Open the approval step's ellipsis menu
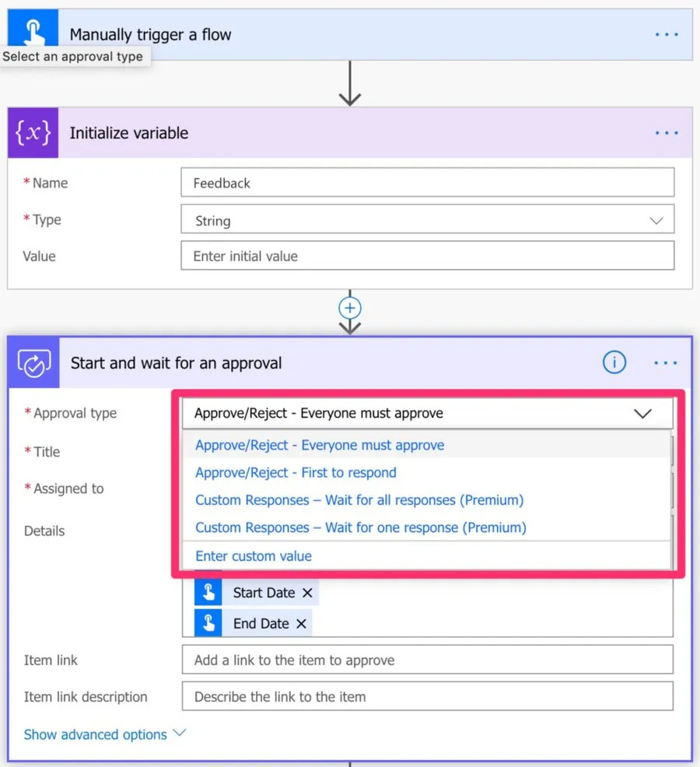This screenshot has width=700, height=767. click(x=667, y=362)
